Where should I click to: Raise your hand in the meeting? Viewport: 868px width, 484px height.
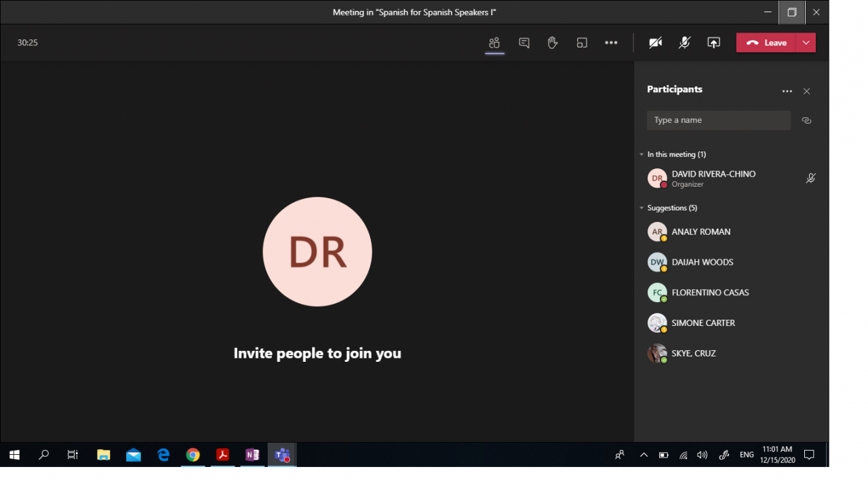coord(553,43)
